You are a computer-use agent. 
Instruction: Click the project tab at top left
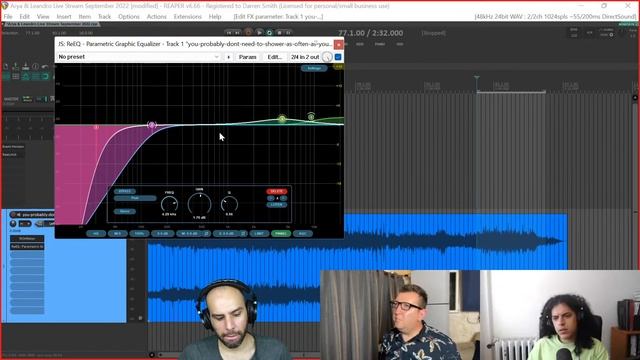(x=51, y=24)
